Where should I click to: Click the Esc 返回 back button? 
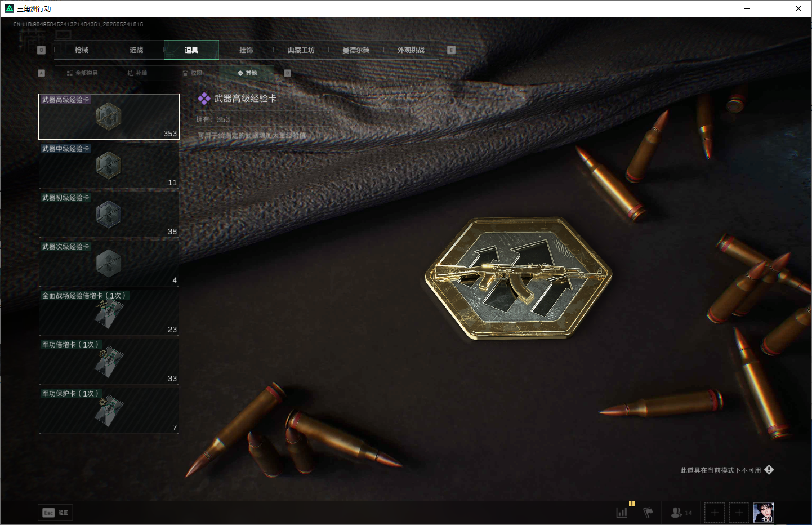55,513
